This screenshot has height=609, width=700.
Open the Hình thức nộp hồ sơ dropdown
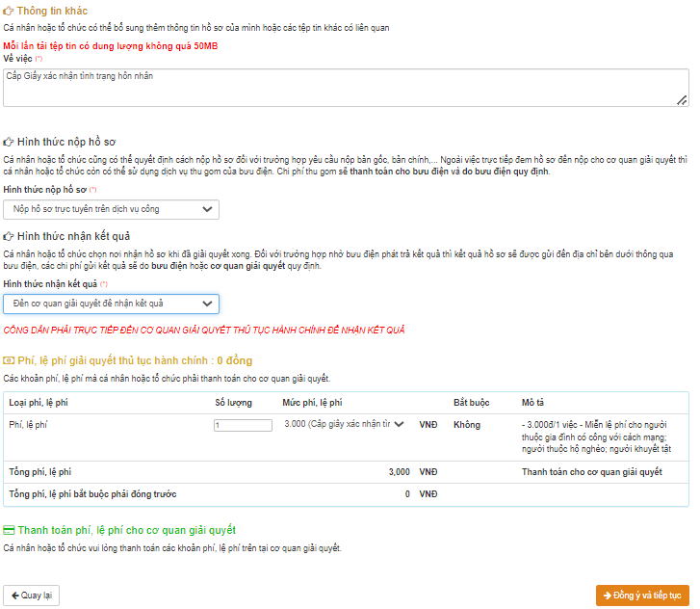point(111,209)
